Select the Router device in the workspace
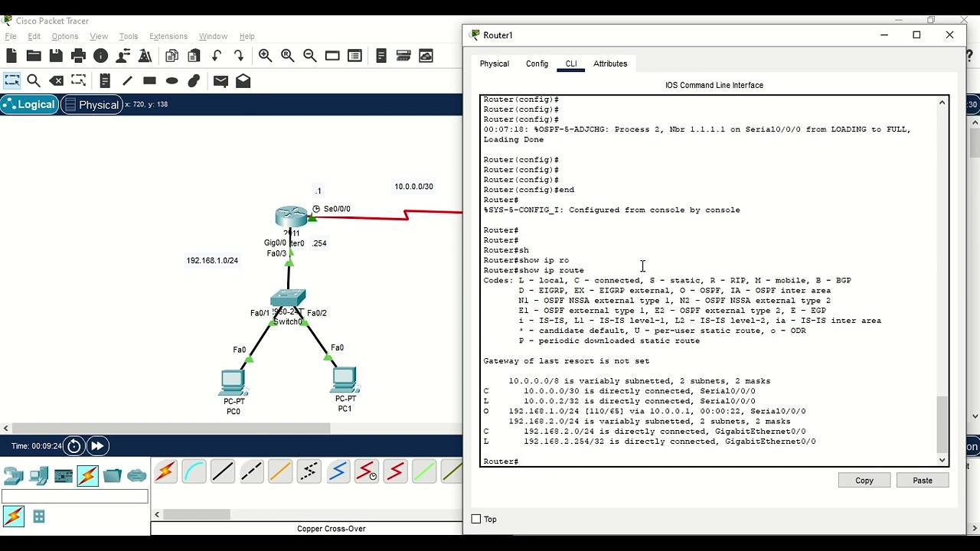 291,217
